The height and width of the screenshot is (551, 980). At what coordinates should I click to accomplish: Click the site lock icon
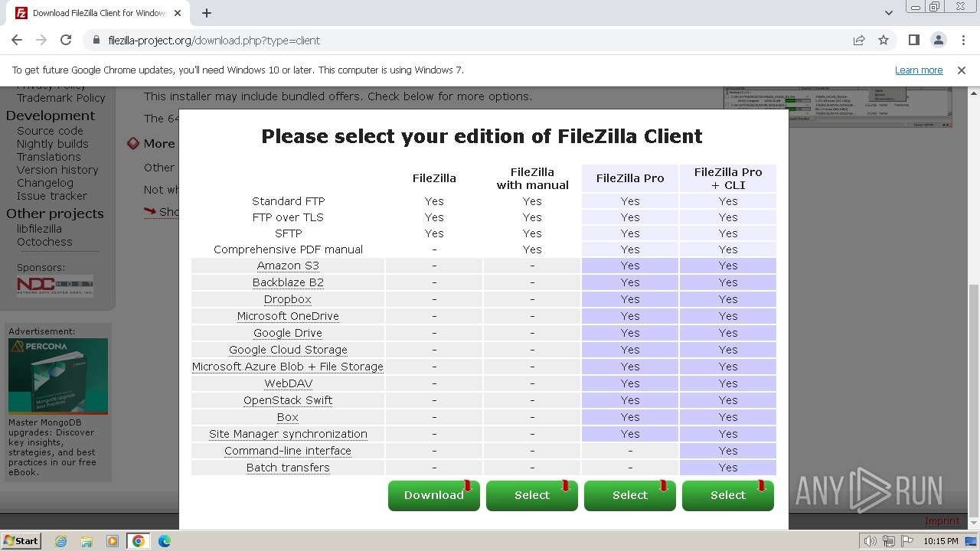point(96,41)
